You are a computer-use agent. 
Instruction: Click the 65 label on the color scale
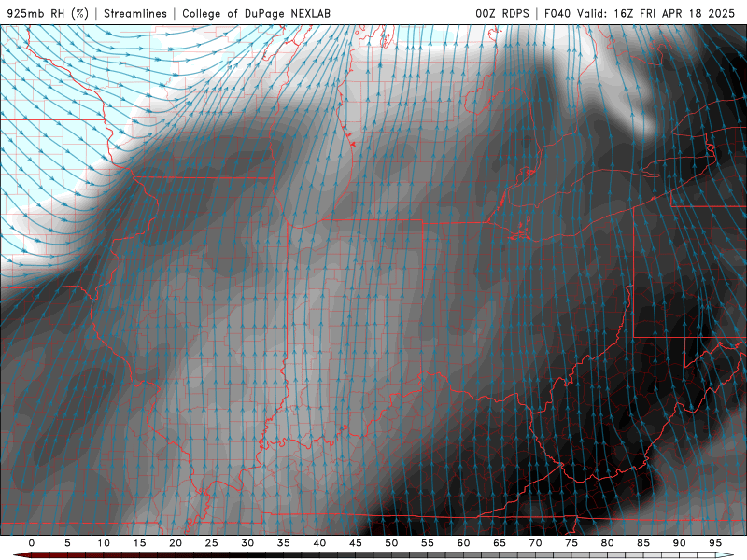point(500,543)
